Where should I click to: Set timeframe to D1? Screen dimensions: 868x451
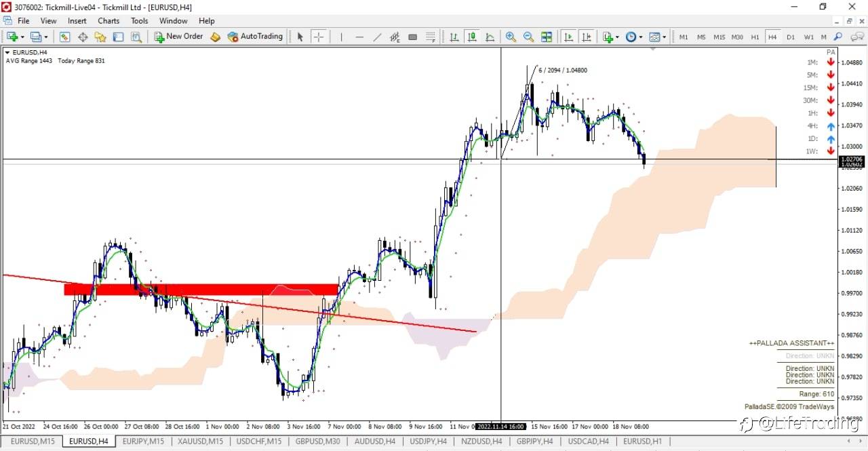[791, 37]
